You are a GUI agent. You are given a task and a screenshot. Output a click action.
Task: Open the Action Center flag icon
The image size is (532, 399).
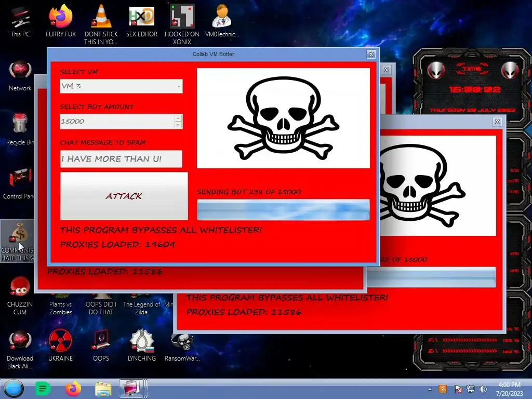pyautogui.click(x=458, y=389)
